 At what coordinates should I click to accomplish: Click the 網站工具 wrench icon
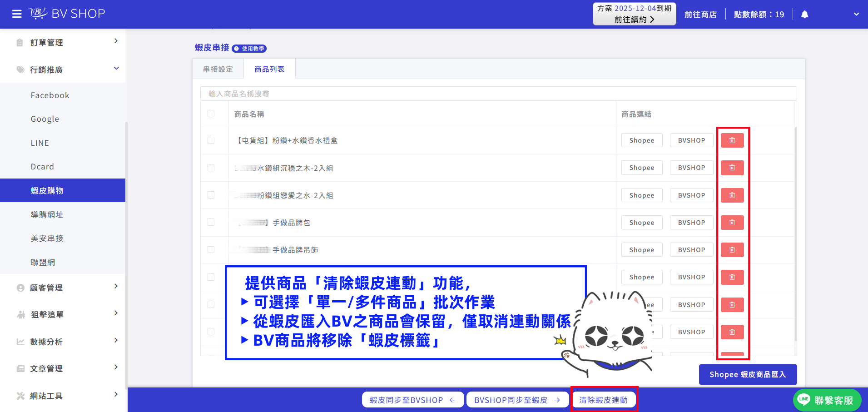tap(20, 396)
